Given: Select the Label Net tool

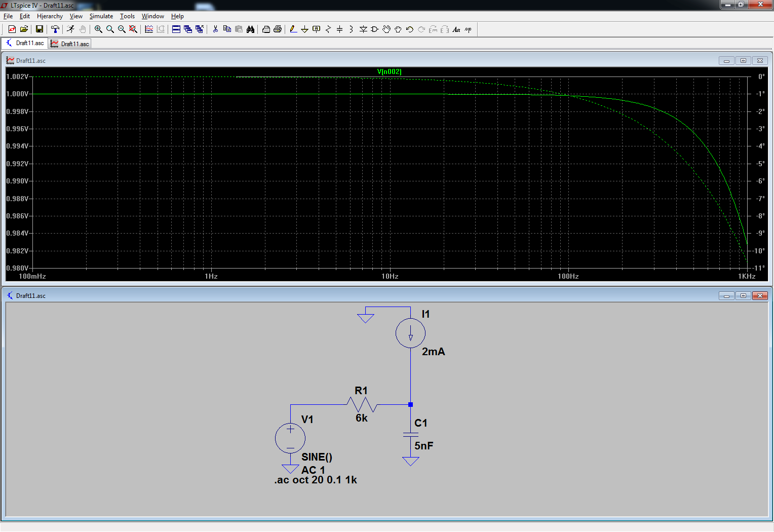Looking at the screenshot, I should coord(317,29).
